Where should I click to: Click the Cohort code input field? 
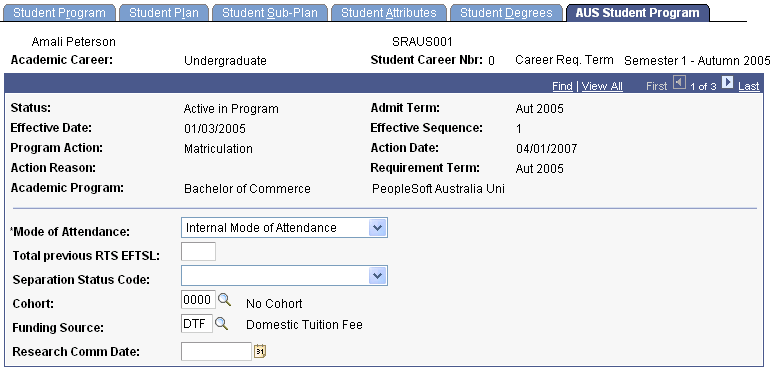(x=198, y=299)
